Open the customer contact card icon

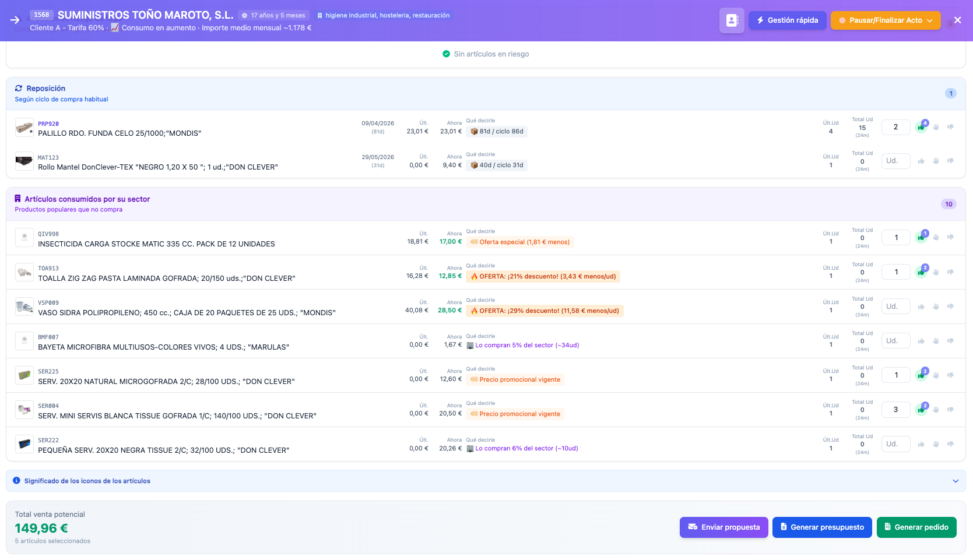coord(732,20)
